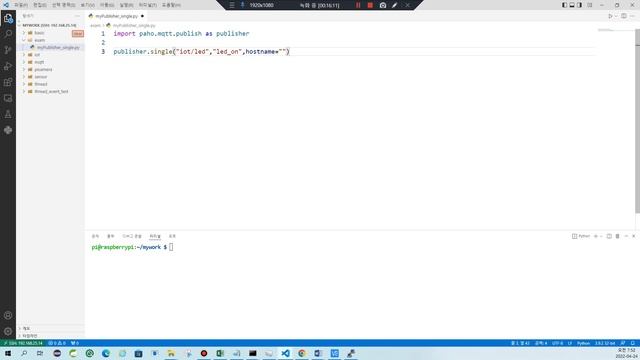The width and height of the screenshot is (640, 360).
Task: Expand the sensor folder
Action: coord(41,77)
